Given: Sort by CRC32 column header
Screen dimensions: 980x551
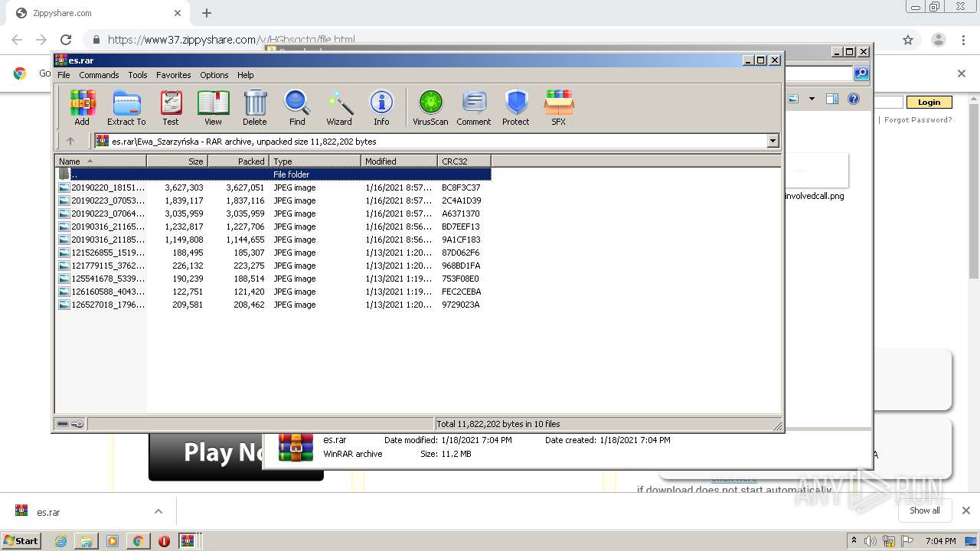Looking at the screenshot, I should pyautogui.click(x=464, y=161).
